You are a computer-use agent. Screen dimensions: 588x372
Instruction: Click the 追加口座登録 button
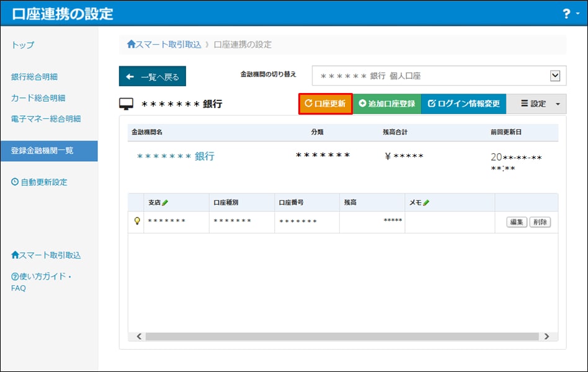pyautogui.click(x=387, y=104)
